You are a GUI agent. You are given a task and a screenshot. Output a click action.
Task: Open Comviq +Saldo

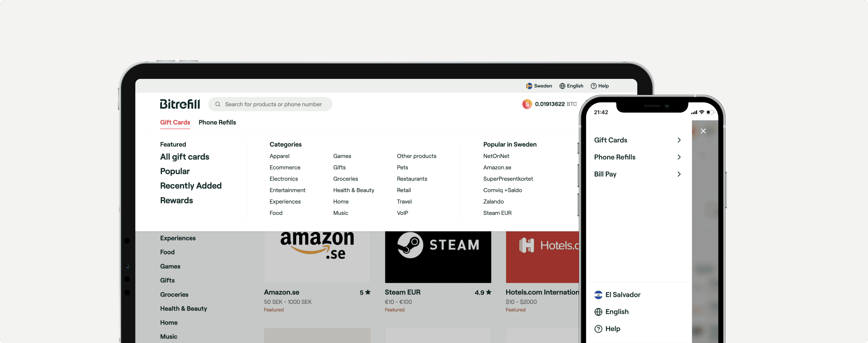point(502,191)
